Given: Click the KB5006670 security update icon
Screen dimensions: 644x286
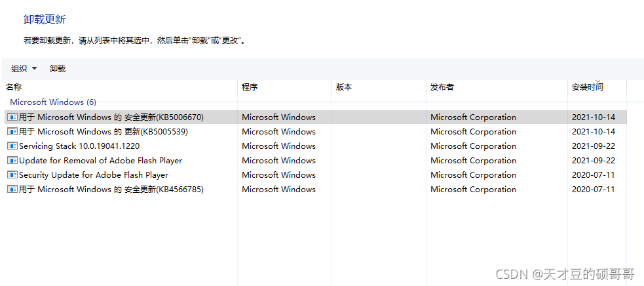Looking at the screenshot, I should coord(12,117).
